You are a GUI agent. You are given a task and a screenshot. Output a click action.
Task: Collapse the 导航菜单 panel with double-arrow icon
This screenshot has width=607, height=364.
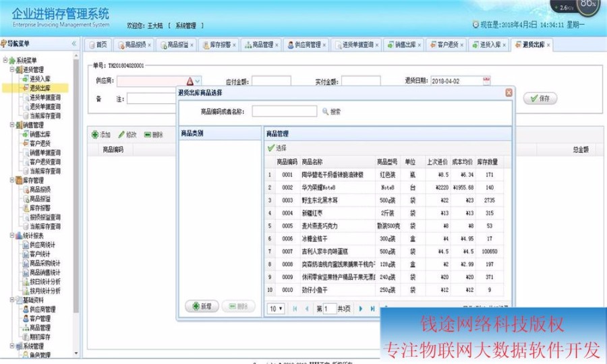click(74, 44)
